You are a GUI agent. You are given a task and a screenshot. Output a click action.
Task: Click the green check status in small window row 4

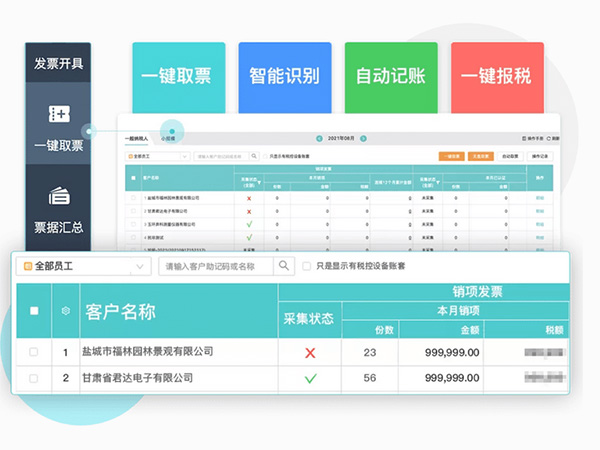[249, 237]
